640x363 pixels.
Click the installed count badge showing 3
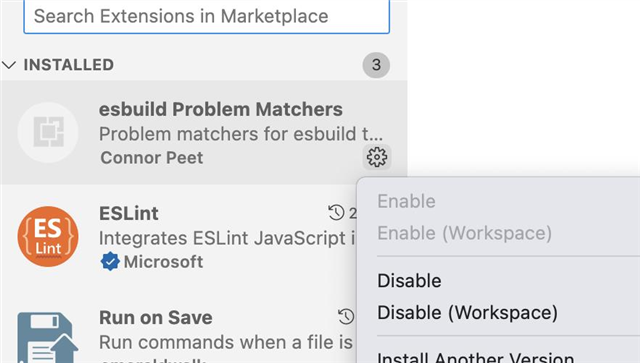[x=376, y=65]
